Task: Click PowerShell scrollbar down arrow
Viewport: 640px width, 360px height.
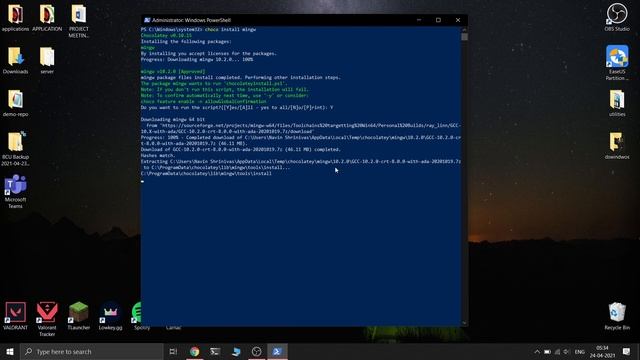Action: pos(464,323)
